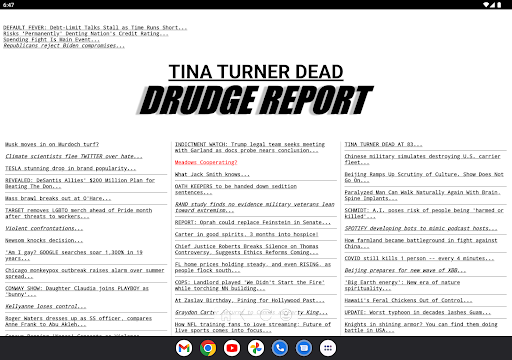Open Musk moves in on Murdoch turf link

pyautogui.click(x=52, y=144)
